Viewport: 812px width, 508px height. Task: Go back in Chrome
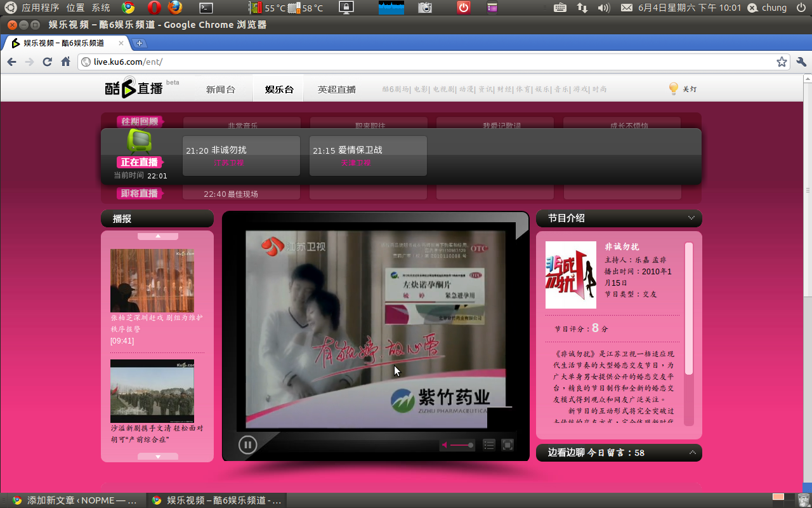click(x=11, y=62)
